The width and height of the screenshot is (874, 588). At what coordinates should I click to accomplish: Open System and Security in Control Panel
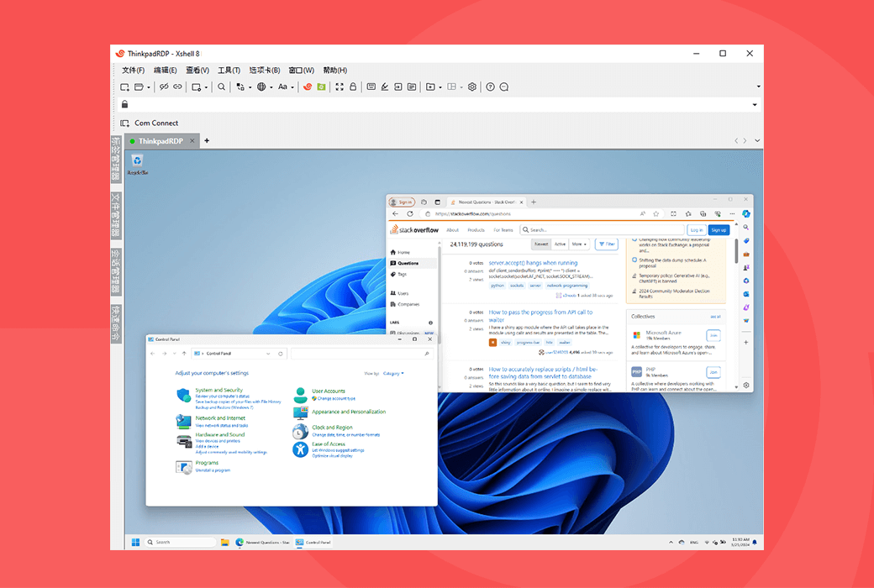[218, 390]
